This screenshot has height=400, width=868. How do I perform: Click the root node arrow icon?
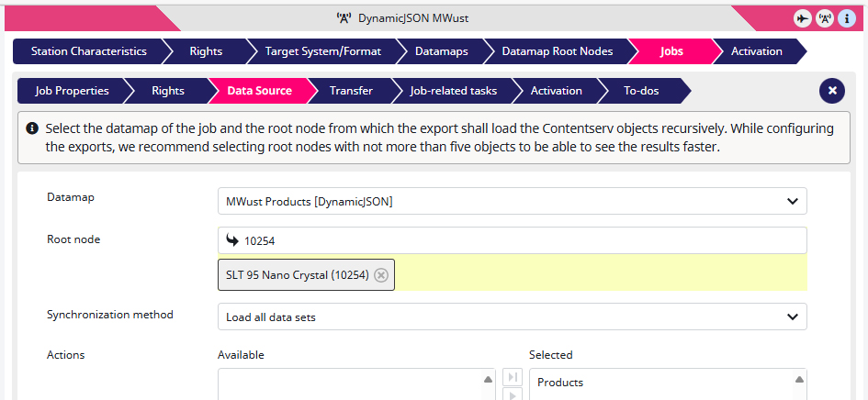[x=232, y=240]
